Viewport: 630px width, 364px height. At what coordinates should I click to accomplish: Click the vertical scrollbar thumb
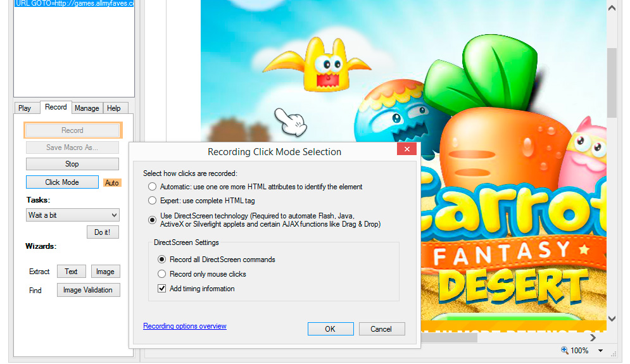[x=612, y=82]
